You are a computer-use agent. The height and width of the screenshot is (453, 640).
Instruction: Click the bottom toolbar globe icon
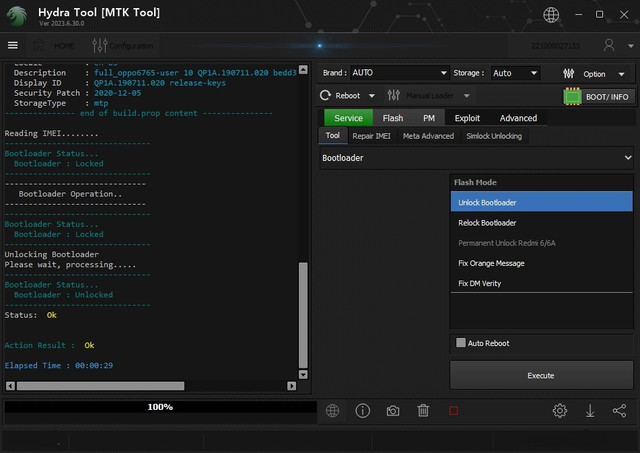[x=332, y=411]
